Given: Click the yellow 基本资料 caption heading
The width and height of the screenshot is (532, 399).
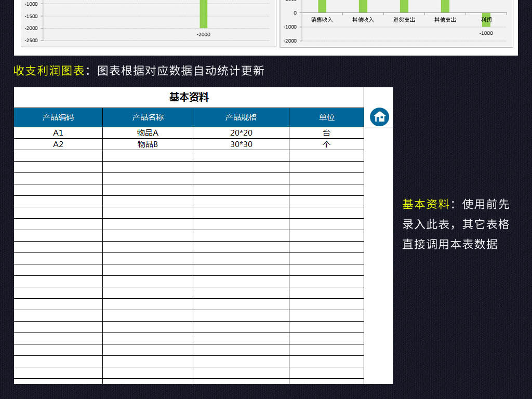Looking at the screenshot, I should point(426,204).
